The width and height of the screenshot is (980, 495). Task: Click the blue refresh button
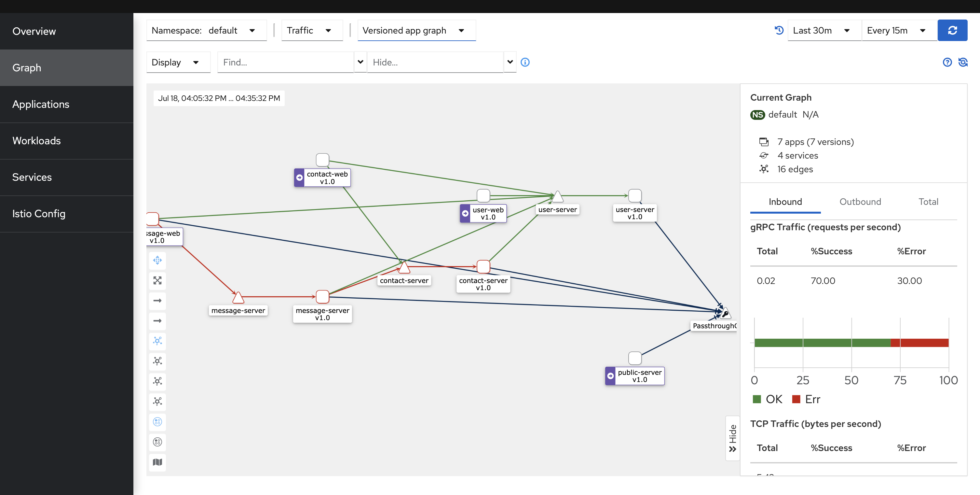coord(952,31)
